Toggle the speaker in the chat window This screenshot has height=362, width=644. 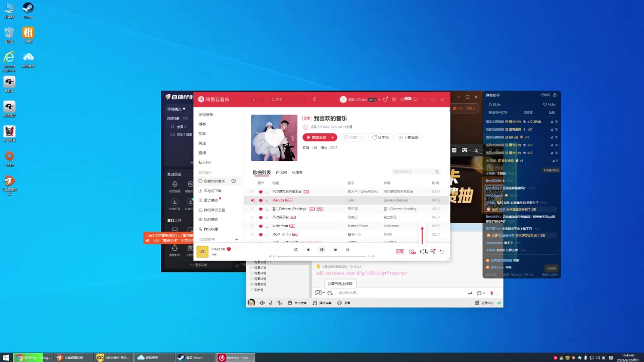[262, 303]
